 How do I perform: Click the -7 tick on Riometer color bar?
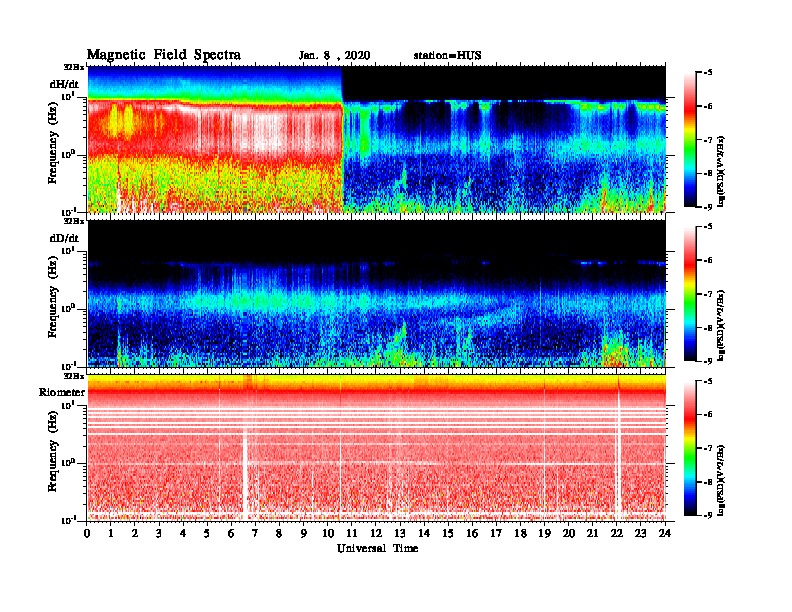pyautogui.click(x=708, y=448)
